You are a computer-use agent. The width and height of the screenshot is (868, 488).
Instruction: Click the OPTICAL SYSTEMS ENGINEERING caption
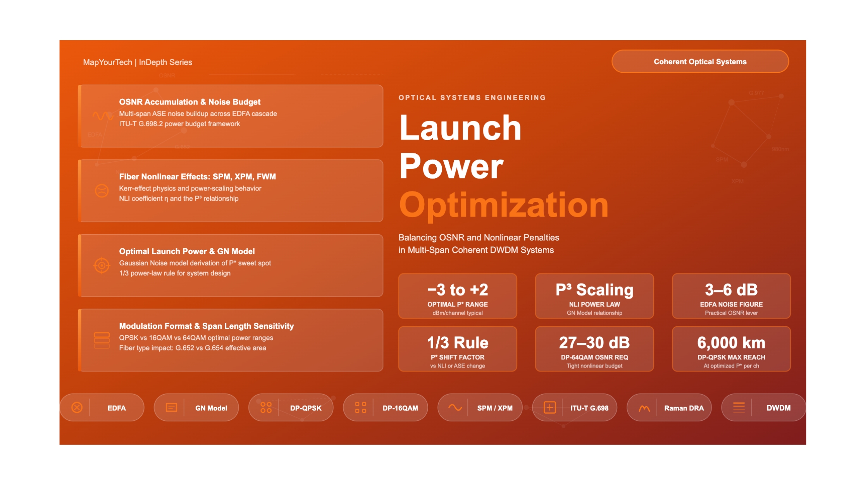click(x=472, y=98)
